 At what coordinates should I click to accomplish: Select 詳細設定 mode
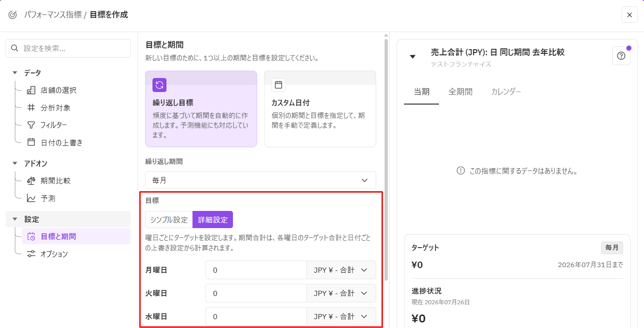tap(212, 220)
